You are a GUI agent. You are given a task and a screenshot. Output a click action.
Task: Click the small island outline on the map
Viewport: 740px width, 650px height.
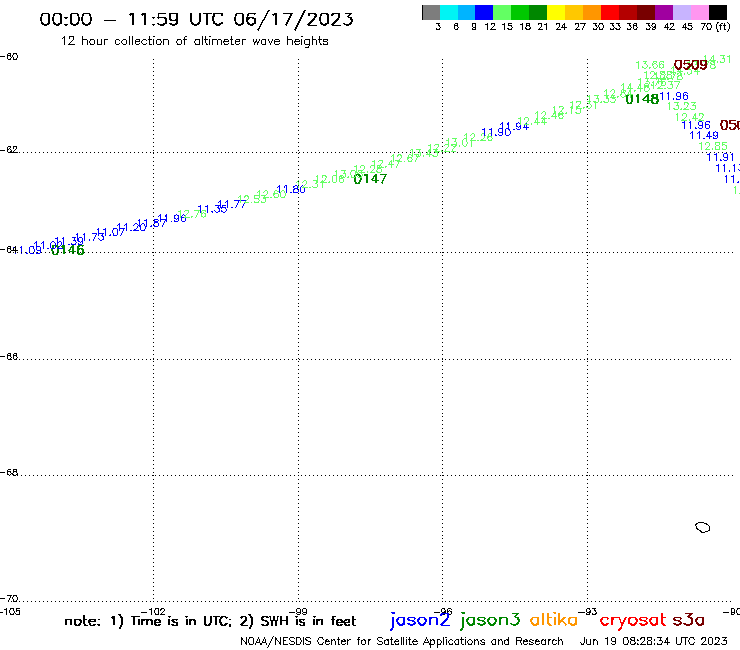pyautogui.click(x=703, y=527)
